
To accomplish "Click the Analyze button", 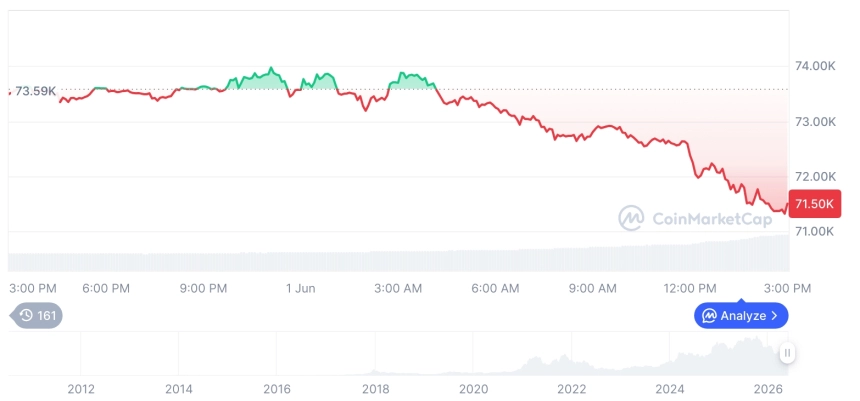I will point(741,315).
